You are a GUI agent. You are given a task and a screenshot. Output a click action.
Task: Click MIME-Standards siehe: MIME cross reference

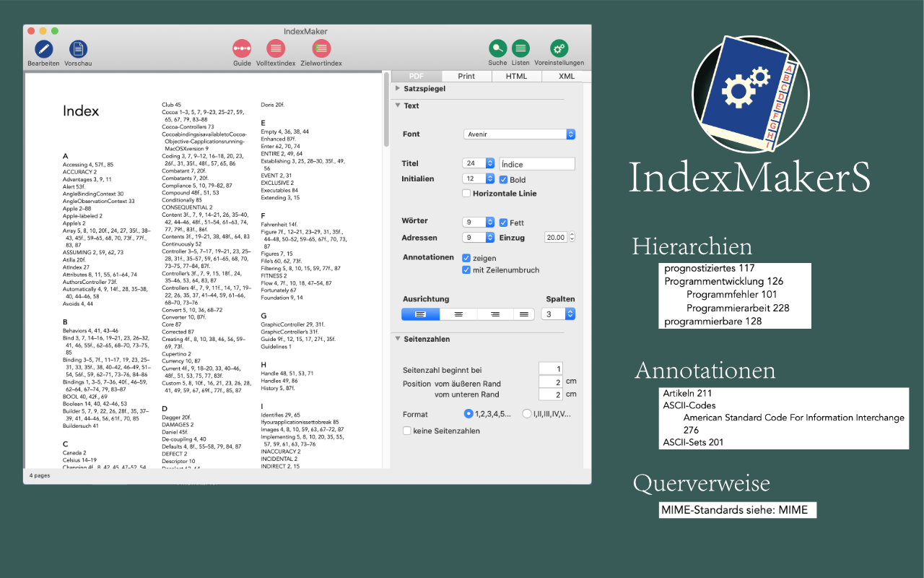(x=734, y=510)
